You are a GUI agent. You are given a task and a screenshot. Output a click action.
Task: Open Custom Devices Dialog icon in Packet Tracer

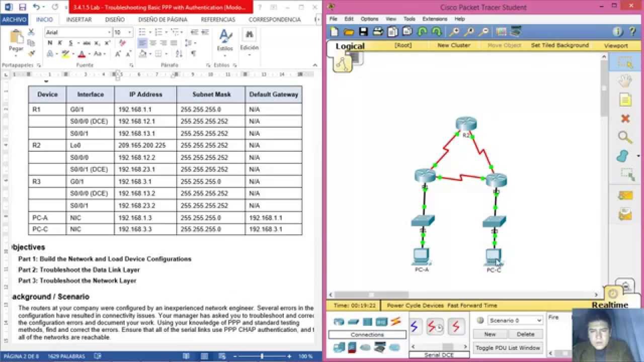[x=516, y=32]
